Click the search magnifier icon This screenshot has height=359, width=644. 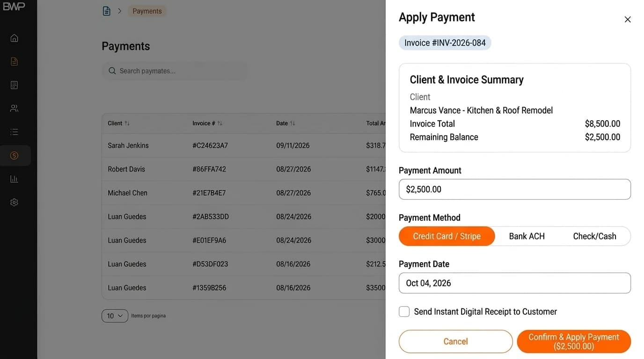coord(112,71)
